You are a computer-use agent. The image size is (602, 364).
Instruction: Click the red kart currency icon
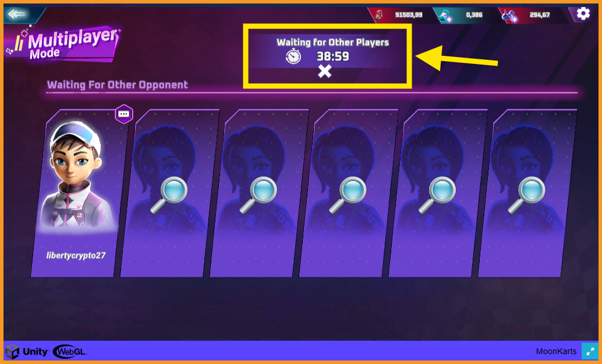(379, 15)
